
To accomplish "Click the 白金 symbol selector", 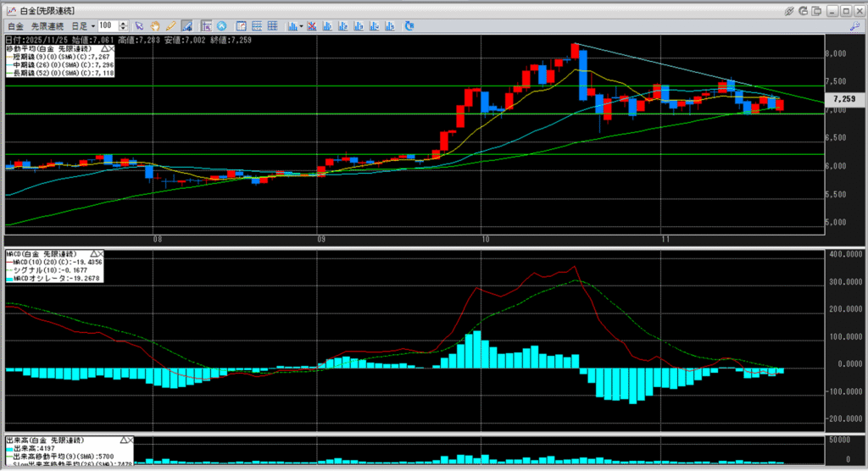I will click(x=15, y=26).
